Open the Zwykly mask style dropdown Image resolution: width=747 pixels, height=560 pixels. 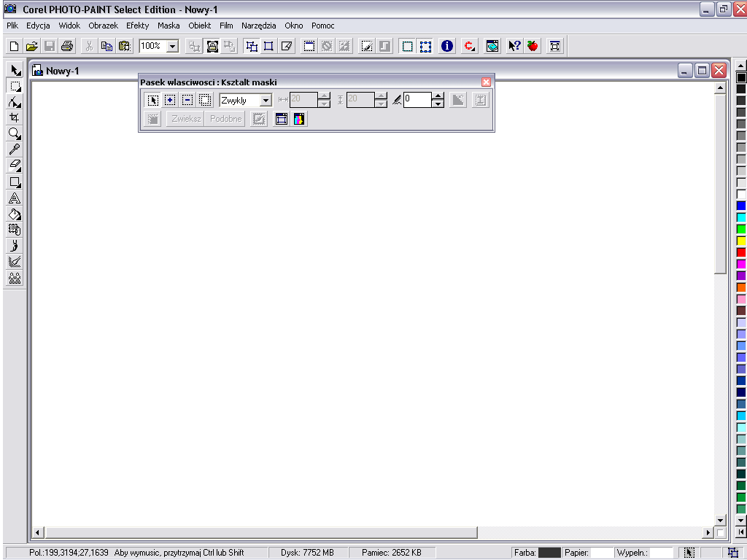coord(266,101)
